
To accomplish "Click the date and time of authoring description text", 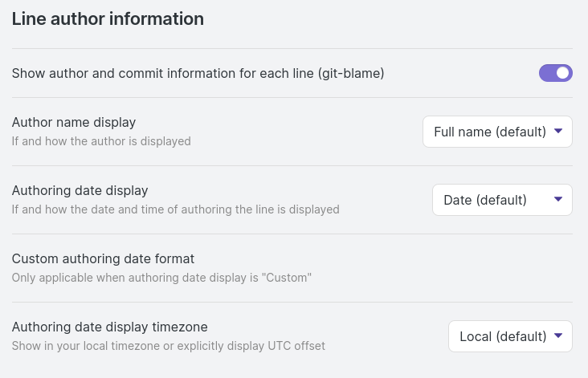I will [x=175, y=209].
